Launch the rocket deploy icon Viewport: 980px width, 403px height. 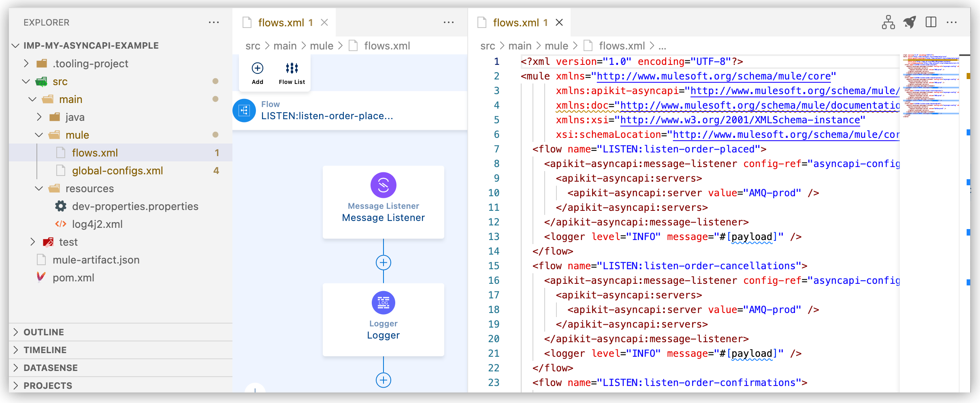pos(910,22)
